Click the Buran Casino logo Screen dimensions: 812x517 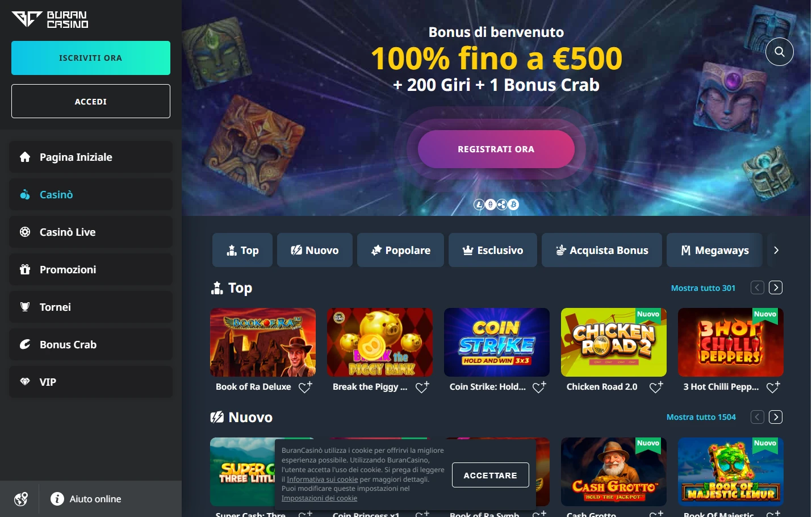point(50,19)
